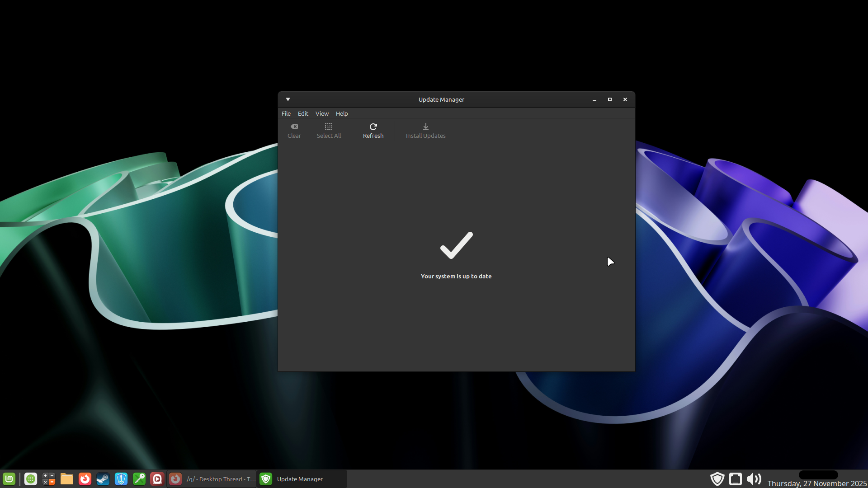Launch the calculator from the panel

(x=49, y=479)
